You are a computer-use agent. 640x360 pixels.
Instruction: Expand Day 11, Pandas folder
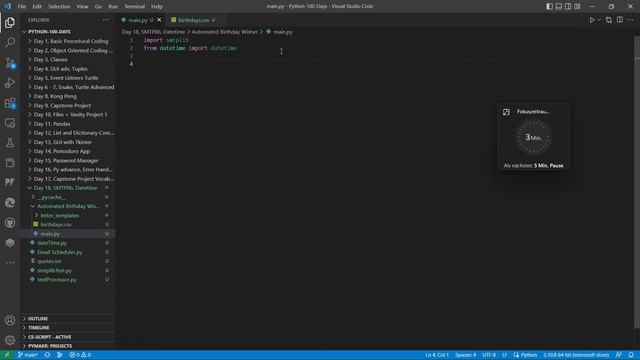68,124
